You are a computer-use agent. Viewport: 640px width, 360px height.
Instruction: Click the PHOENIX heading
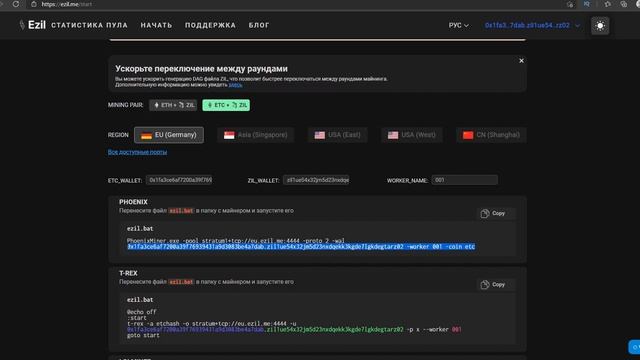point(133,202)
